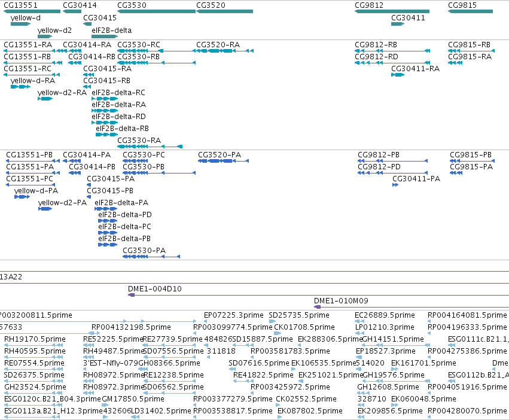The height and width of the screenshot is (420, 509).
Task: Click transcript CG9815-RB
Action: click(x=471, y=51)
